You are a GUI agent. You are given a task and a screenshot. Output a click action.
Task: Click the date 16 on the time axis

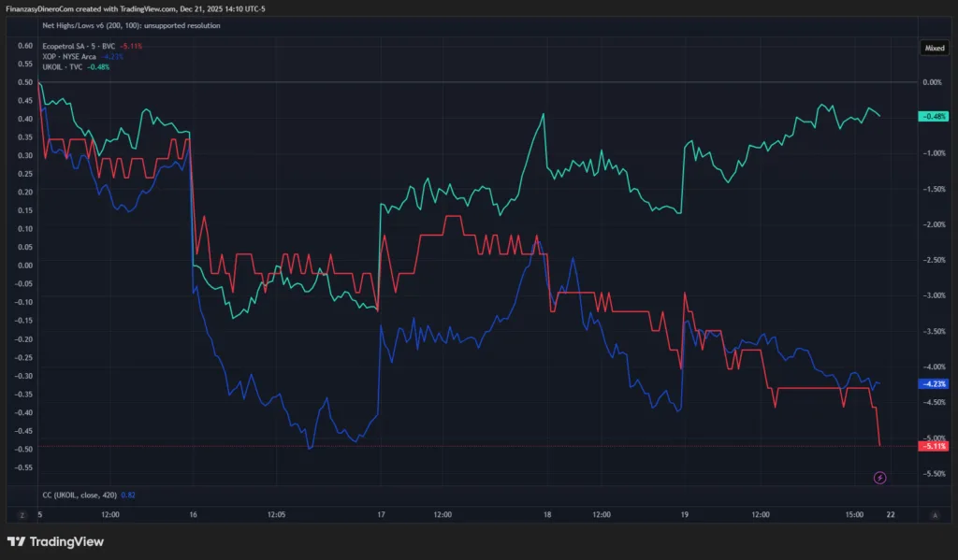pos(194,514)
